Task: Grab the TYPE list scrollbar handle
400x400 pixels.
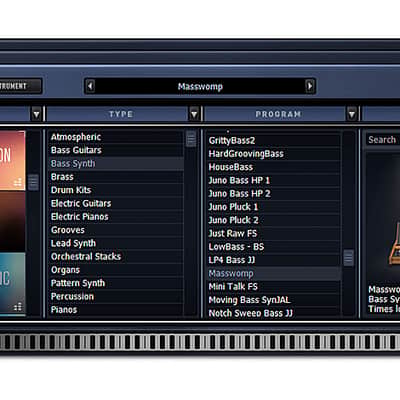Action: 191,139
